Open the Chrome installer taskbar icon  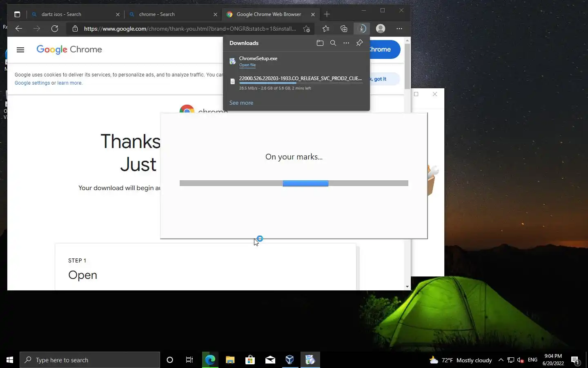[310, 360]
